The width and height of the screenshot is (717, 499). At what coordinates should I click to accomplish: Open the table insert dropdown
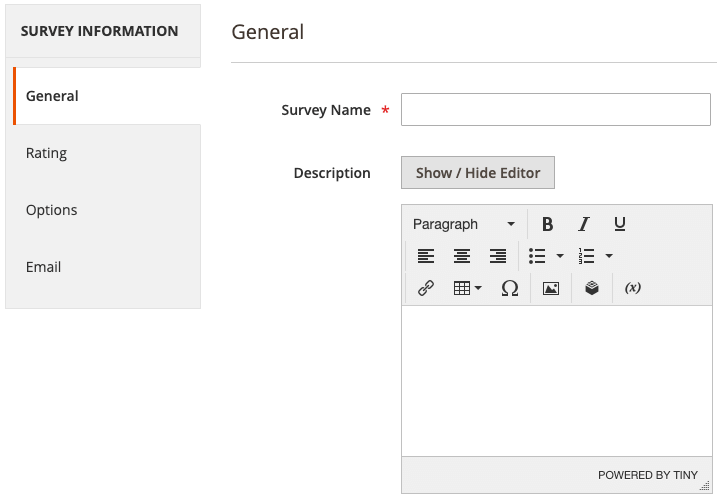[x=467, y=288]
